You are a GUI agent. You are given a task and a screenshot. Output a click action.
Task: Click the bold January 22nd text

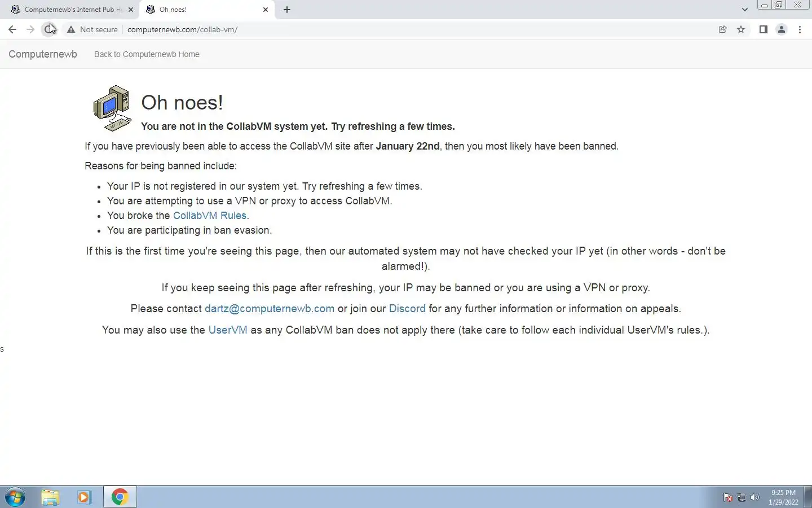click(x=408, y=146)
